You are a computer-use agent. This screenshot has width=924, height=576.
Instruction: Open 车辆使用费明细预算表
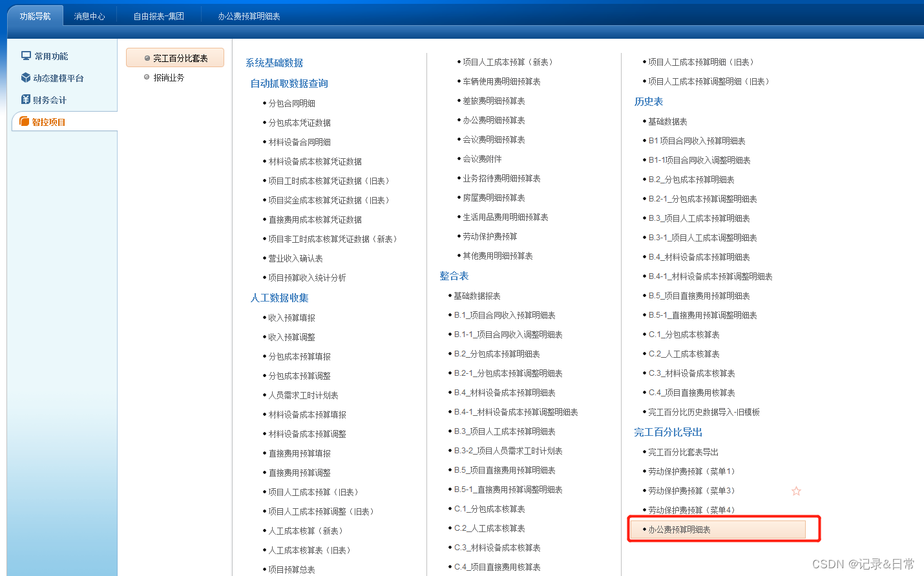click(x=501, y=81)
